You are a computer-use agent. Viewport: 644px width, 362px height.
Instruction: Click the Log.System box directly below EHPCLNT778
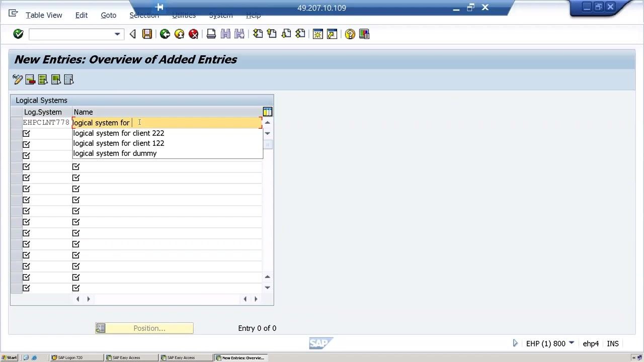[x=26, y=133]
